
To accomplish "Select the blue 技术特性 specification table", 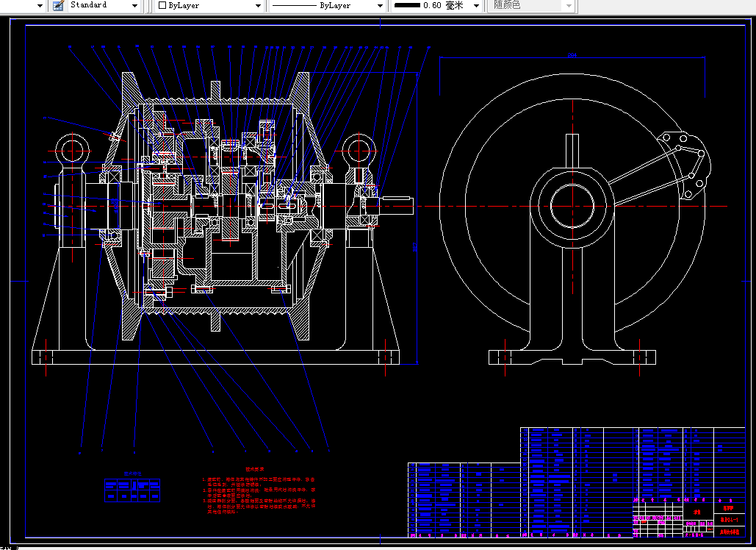I will tap(132, 490).
